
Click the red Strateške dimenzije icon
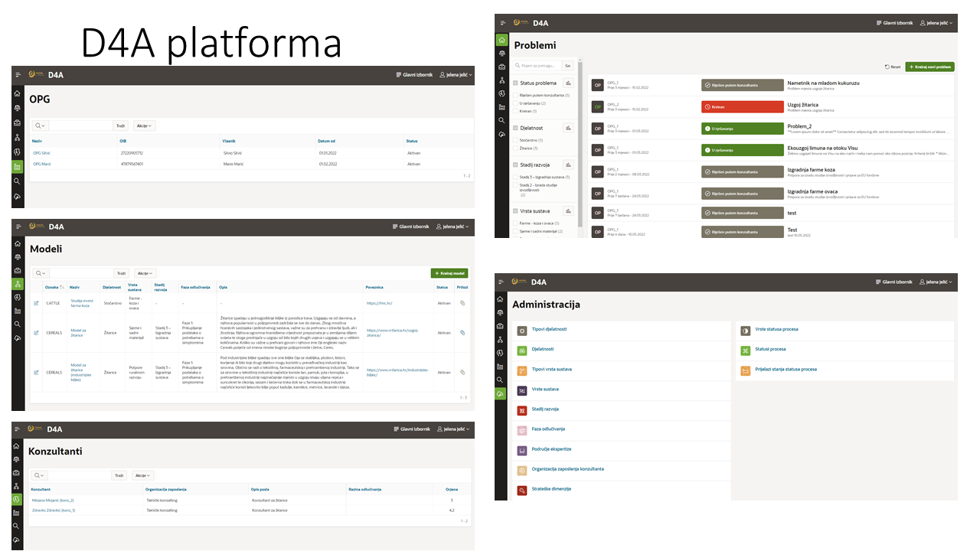click(x=522, y=490)
